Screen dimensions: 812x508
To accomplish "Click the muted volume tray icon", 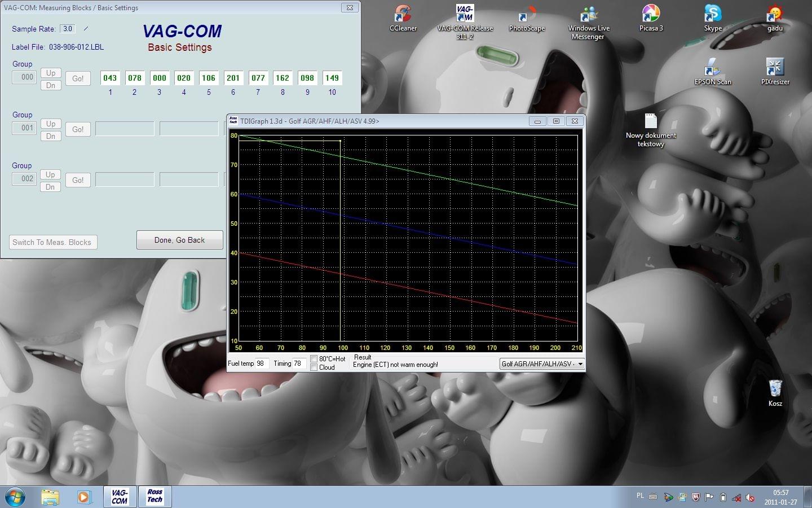I will [751, 497].
